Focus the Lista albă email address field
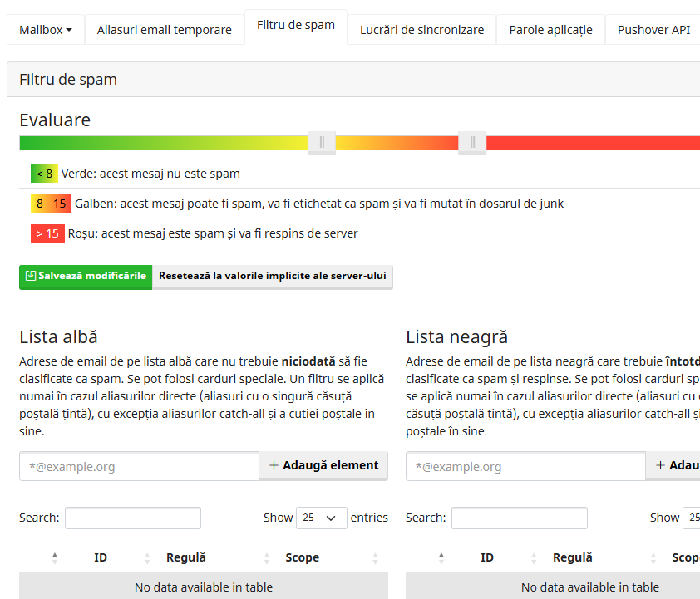This screenshot has height=599, width=700. click(x=139, y=466)
